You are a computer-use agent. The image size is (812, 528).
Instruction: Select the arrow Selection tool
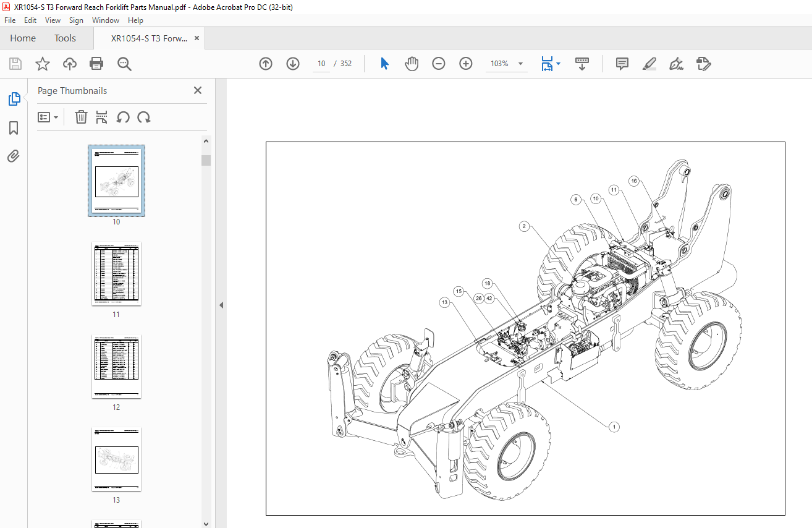384,64
